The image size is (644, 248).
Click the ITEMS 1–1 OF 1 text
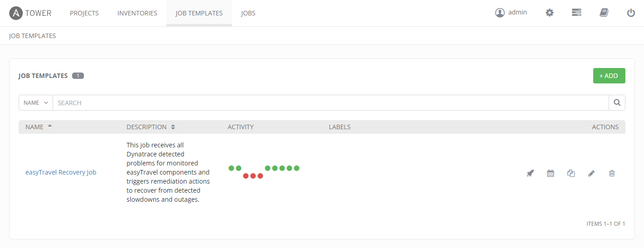coord(606,224)
